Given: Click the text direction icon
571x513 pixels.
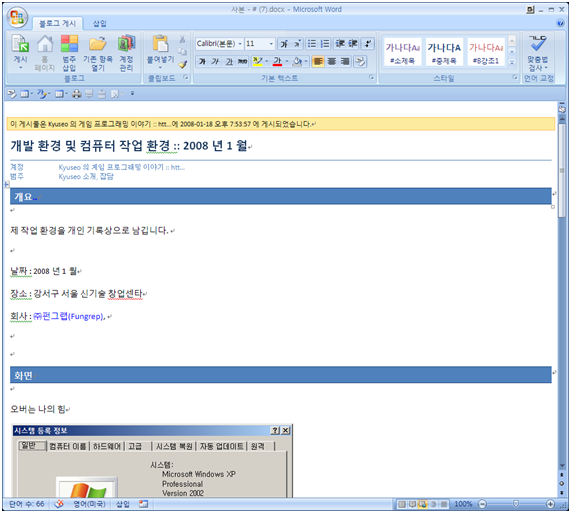Looking at the screenshot, I should [x=368, y=44].
